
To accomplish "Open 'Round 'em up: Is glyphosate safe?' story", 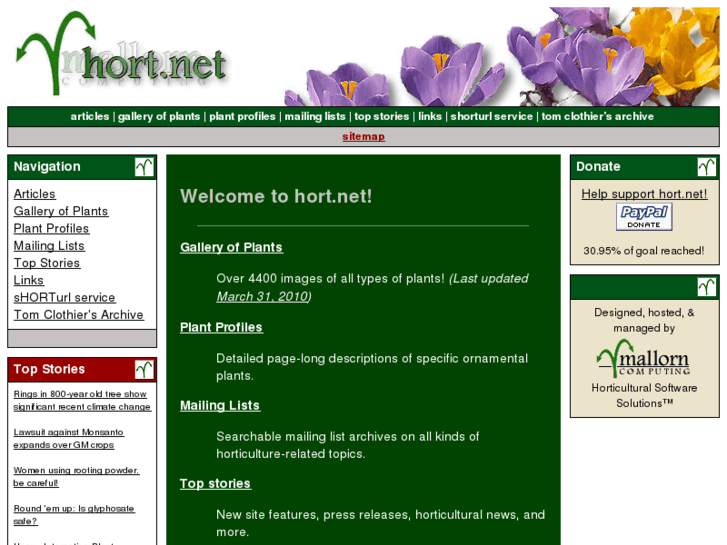I will pos(74,514).
